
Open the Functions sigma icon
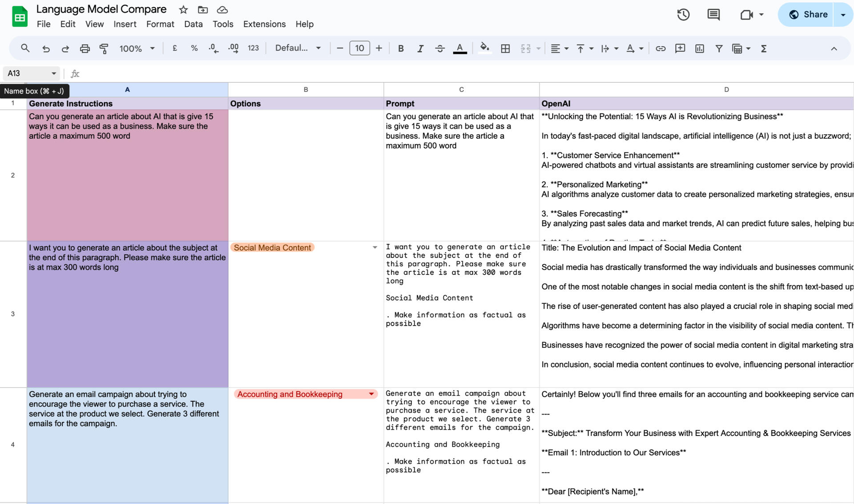point(764,48)
